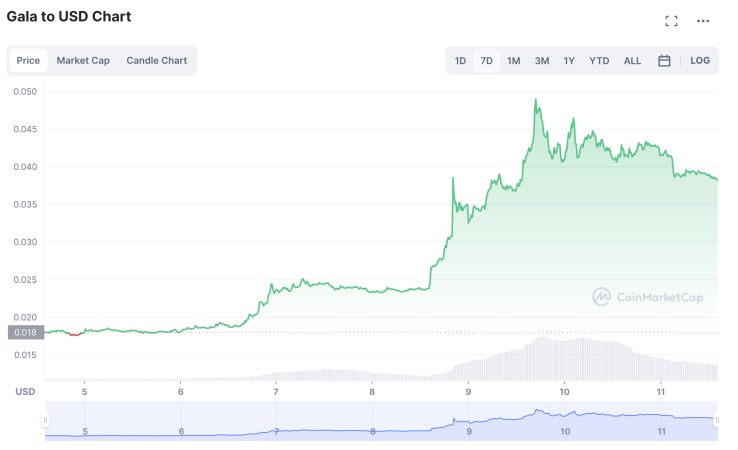Image resolution: width=738 pixels, height=450 pixels.
Task: Select the ALL time range
Action: [x=632, y=61]
